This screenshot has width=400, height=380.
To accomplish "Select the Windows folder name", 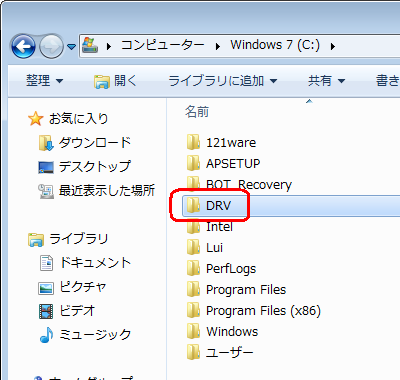I will 232,332.
